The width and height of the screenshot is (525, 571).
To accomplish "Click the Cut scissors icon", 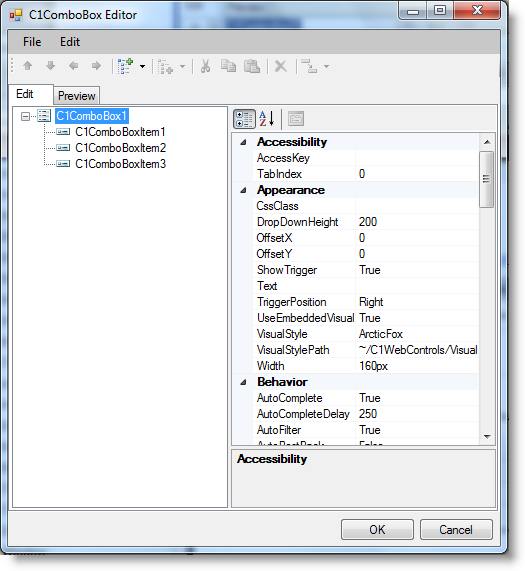I will point(205,66).
